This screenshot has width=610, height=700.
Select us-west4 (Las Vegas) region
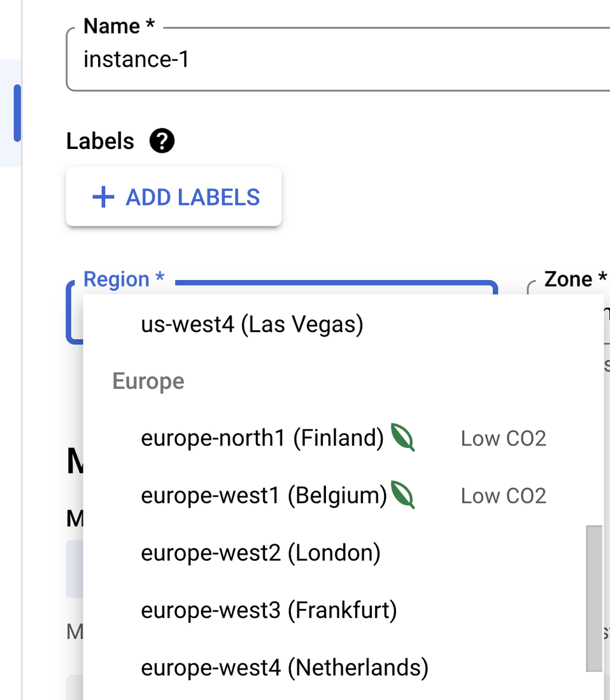[252, 325]
